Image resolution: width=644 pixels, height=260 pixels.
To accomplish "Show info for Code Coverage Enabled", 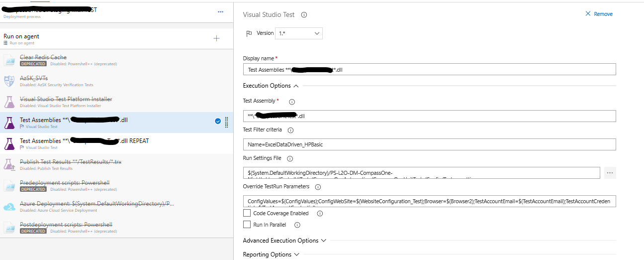I will coord(320,213).
